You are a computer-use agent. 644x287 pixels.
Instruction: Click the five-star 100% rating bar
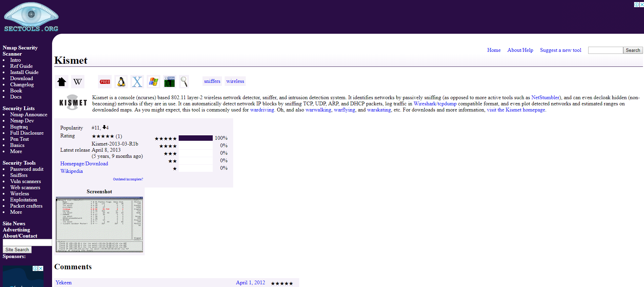tap(196, 138)
